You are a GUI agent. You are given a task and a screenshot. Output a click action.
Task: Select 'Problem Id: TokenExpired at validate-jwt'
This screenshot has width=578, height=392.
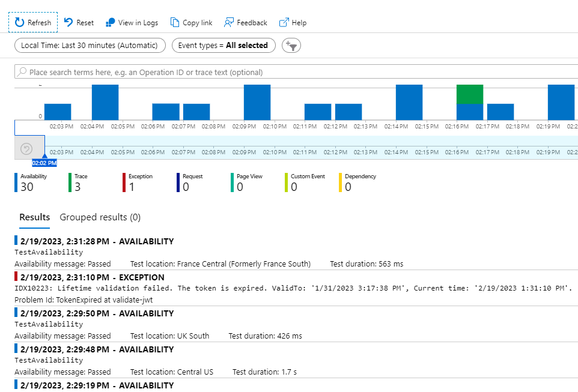(x=84, y=300)
